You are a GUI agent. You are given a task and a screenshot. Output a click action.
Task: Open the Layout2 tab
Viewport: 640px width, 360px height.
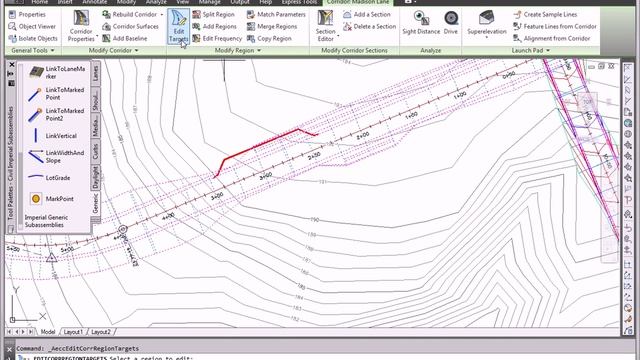pos(101,332)
